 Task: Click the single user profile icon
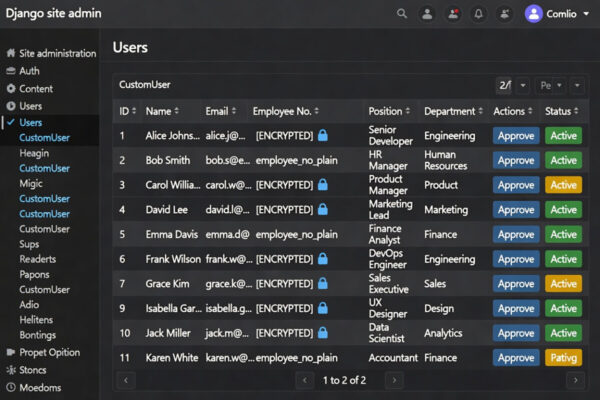click(427, 14)
